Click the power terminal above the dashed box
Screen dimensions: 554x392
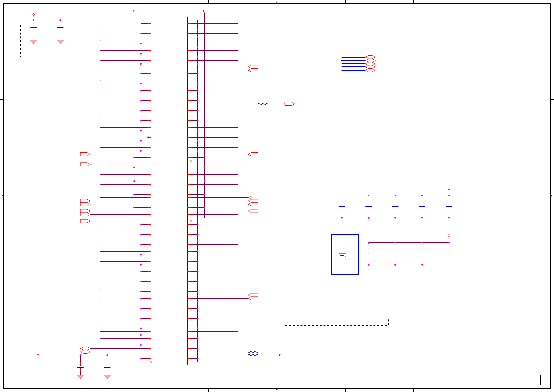click(x=34, y=14)
